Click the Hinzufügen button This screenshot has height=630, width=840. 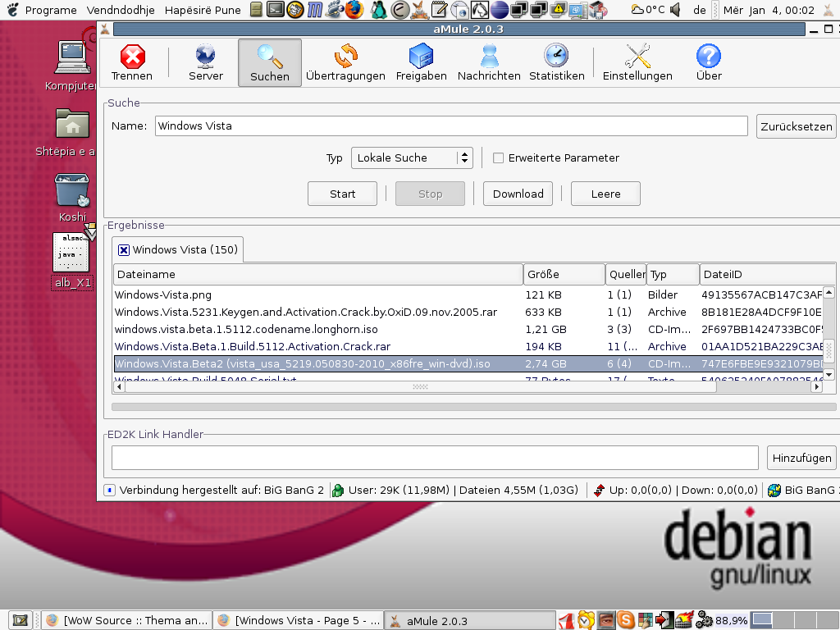[x=801, y=458]
